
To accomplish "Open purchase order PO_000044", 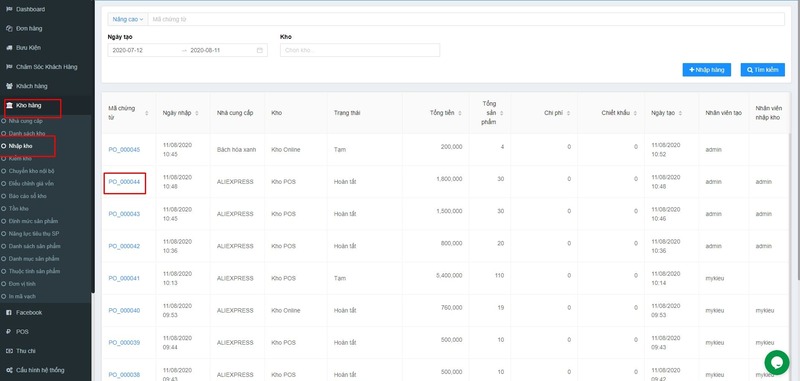I will 124,182.
